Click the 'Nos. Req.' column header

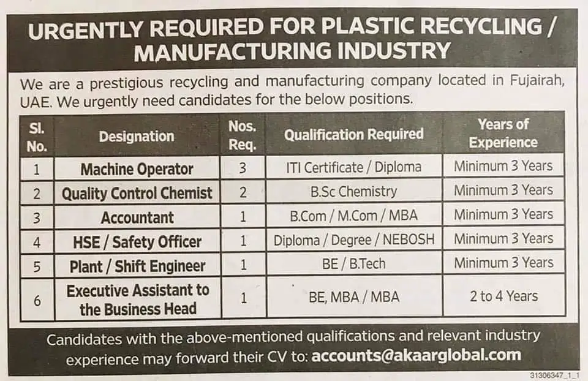click(242, 135)
